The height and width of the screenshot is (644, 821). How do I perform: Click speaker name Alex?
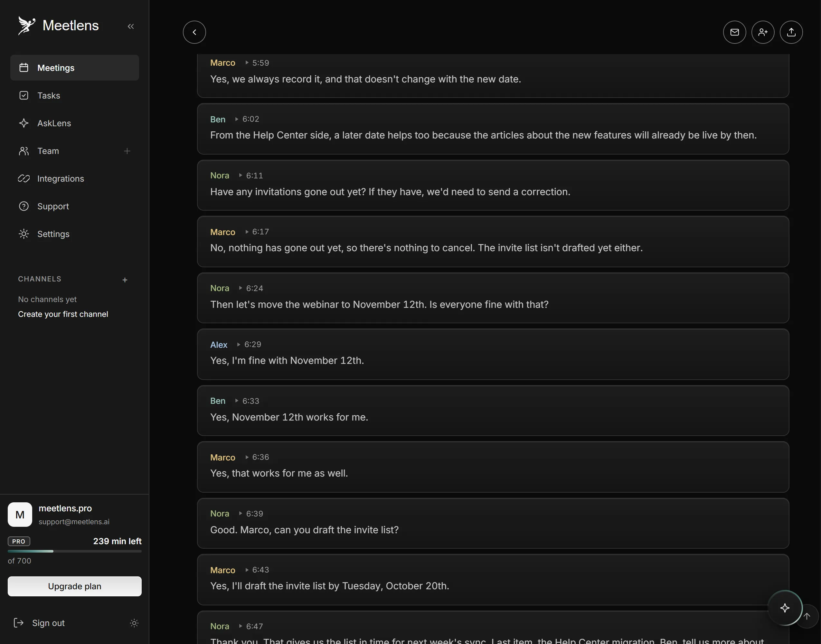click(x=219, y=345)
